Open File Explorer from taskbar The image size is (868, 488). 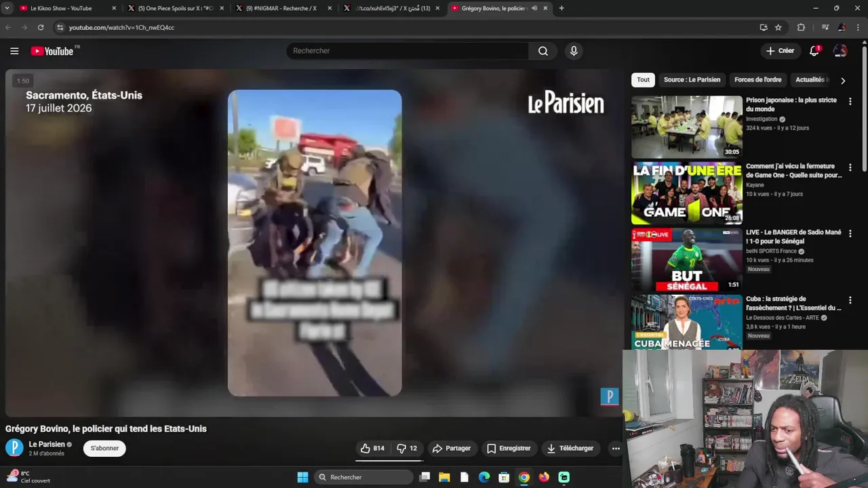(x=444, y=477)
